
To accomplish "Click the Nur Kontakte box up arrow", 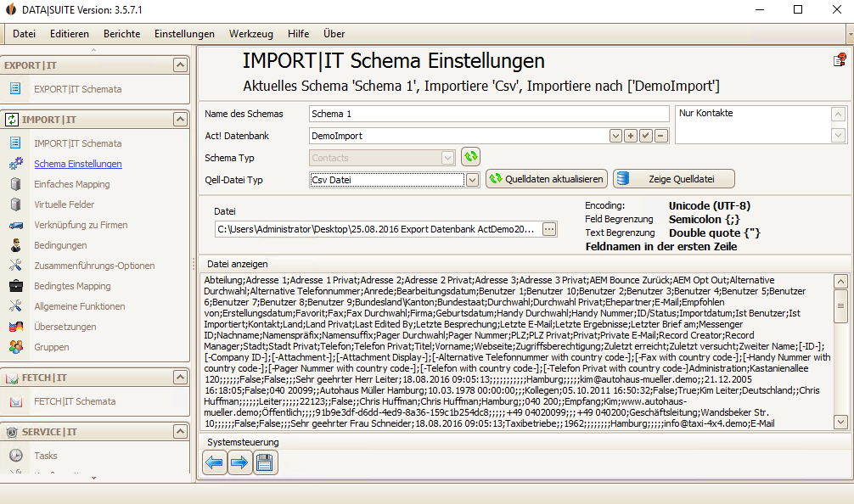I will pos(838,114).
